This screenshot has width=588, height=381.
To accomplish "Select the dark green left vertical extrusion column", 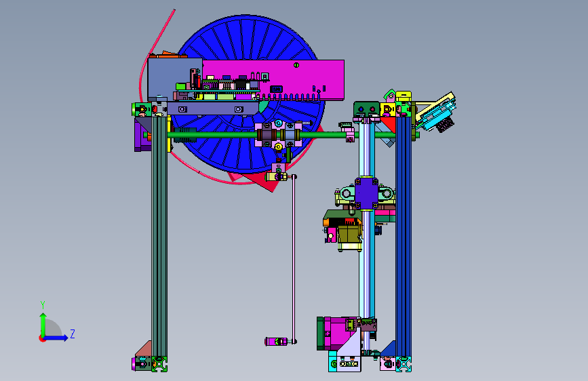I will pos(159,236).
